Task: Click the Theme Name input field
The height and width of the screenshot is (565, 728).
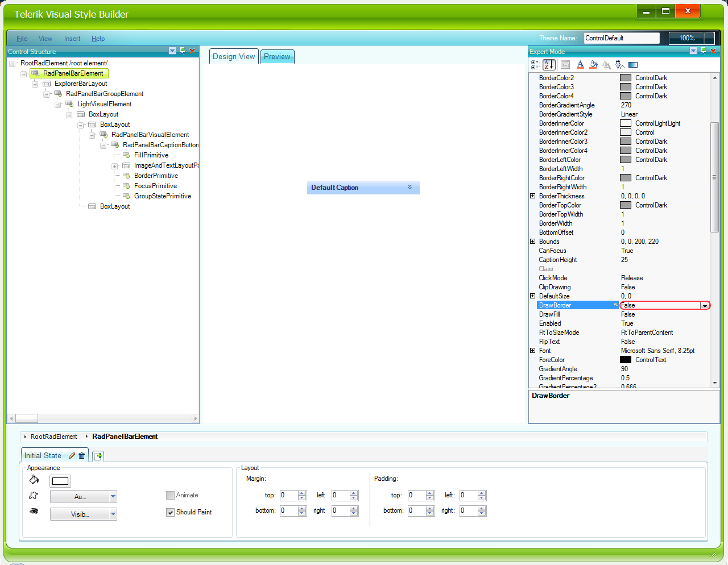Action: 622,38
